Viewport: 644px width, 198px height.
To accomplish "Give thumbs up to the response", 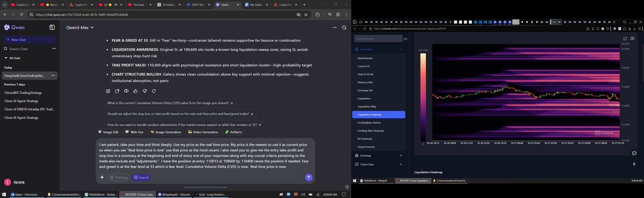I will (x=135, y=91).
